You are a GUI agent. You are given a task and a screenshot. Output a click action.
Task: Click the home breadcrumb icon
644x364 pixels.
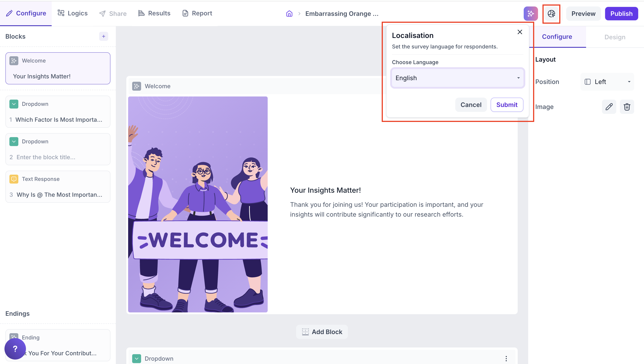click(x=289, y=13)
